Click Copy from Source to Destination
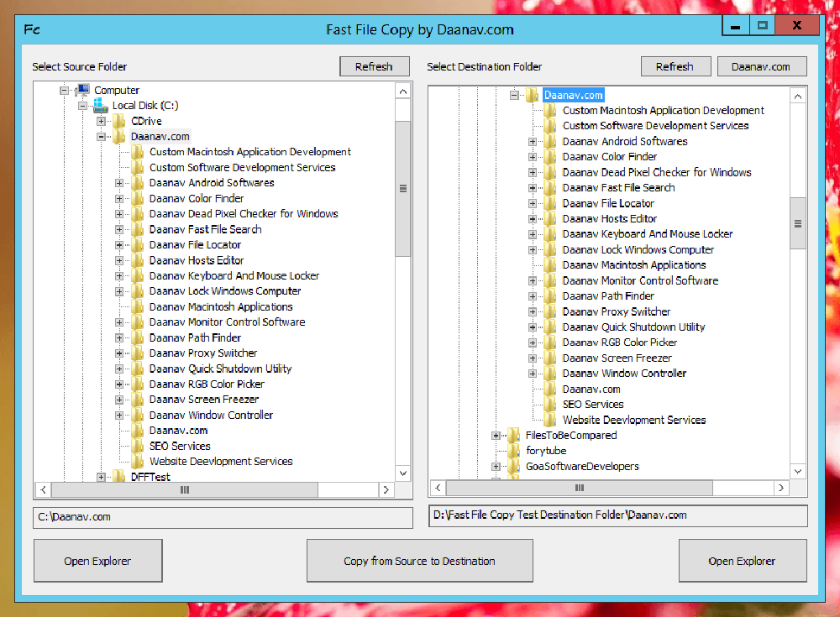The width and height of the screenshot is (840, 617). (x=419, y=561)
